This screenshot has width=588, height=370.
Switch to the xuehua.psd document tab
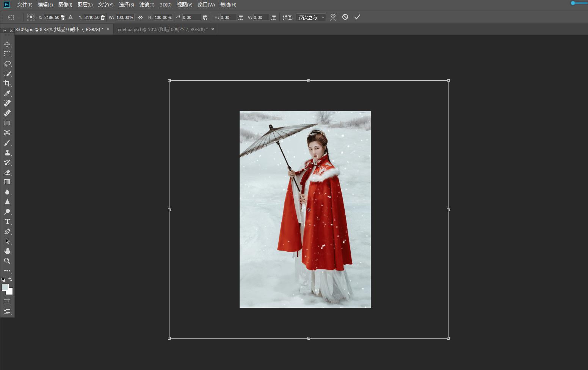tap(163, 29)
